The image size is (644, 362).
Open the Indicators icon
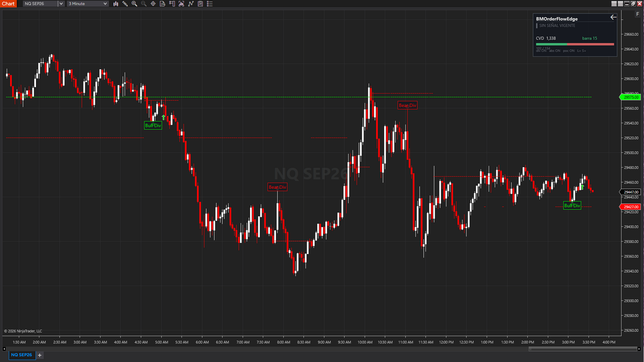pyautogui.click(x=191, y=4)
